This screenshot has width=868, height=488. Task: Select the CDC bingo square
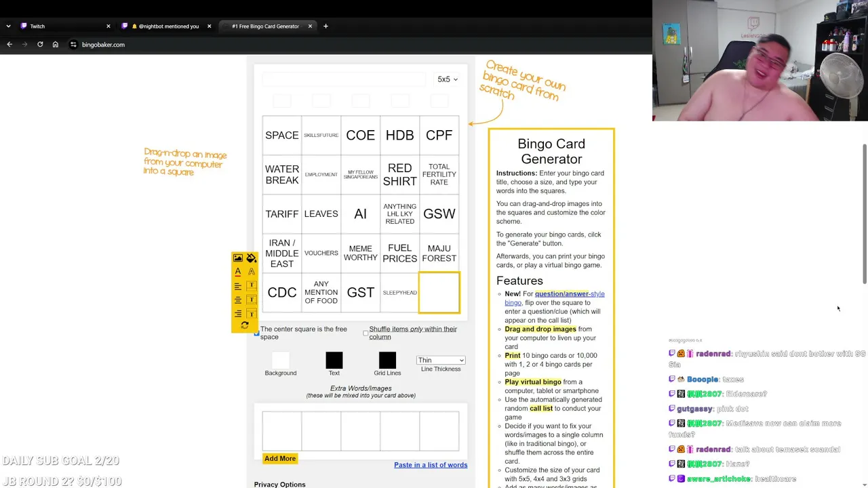click(x=282, y=293)
